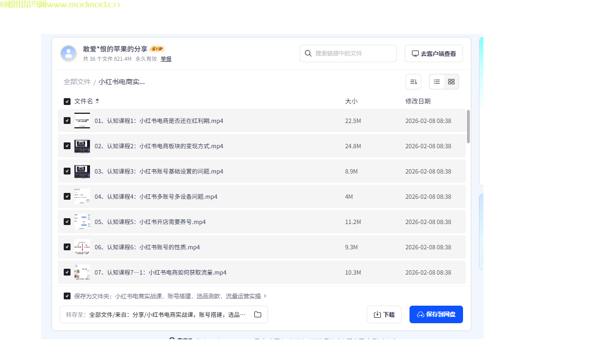This screenshot has height=364, width=606.
Task: Open the 转存至 destination path selector
Action: [x=164, y=314]
